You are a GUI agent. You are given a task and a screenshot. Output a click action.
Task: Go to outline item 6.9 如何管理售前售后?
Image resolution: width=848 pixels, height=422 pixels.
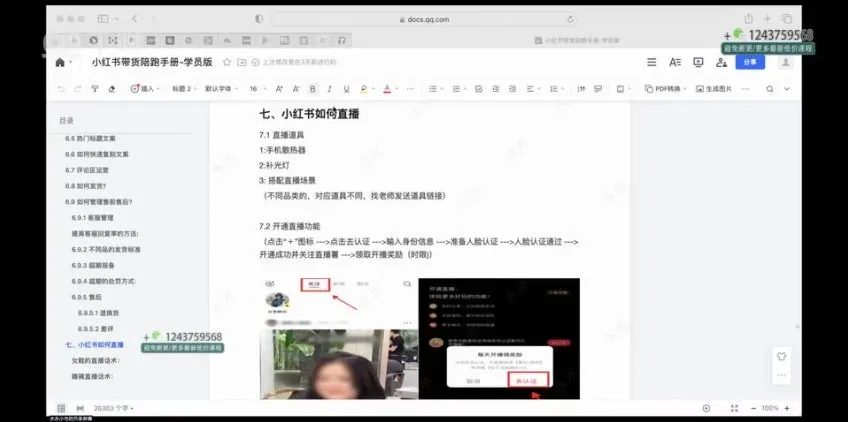click(x=98, y=202)
